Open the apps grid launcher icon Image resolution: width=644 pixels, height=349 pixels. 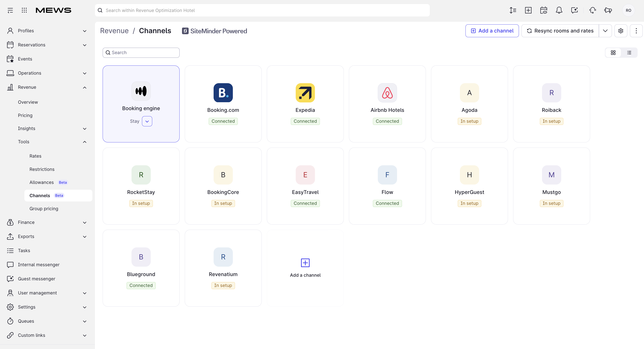24,10
